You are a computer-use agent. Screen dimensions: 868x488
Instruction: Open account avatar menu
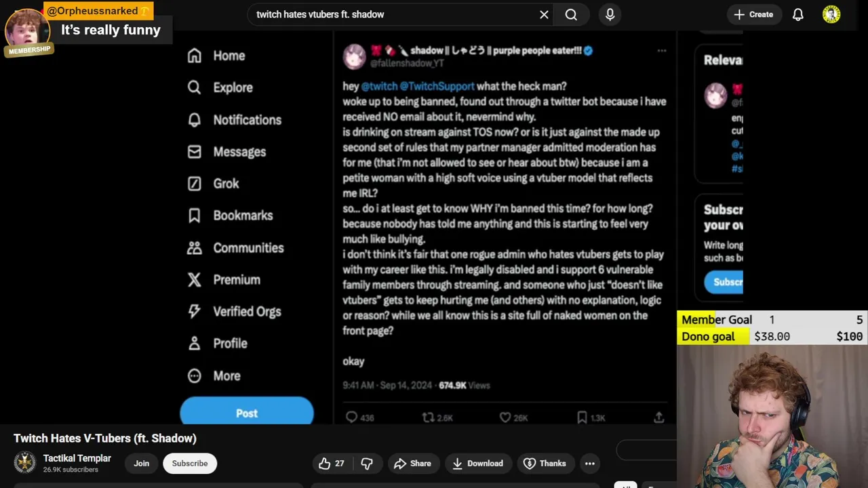pyautogui.click(x=831, y=14)
